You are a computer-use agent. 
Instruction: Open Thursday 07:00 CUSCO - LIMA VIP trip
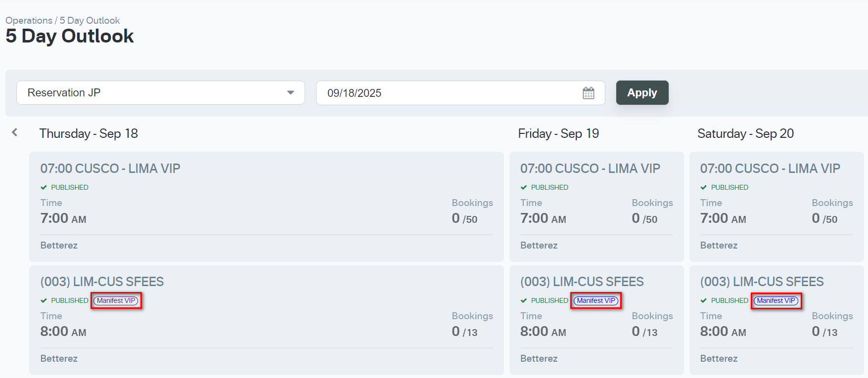point(110,168)
